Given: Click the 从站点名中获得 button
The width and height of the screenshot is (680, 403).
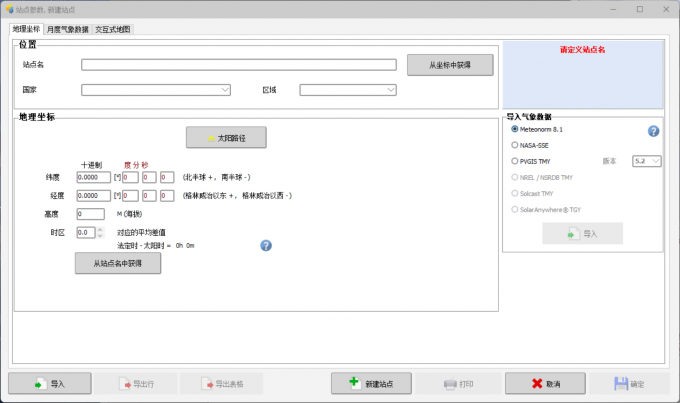Looking at the screenshot, I should point(118,263).
